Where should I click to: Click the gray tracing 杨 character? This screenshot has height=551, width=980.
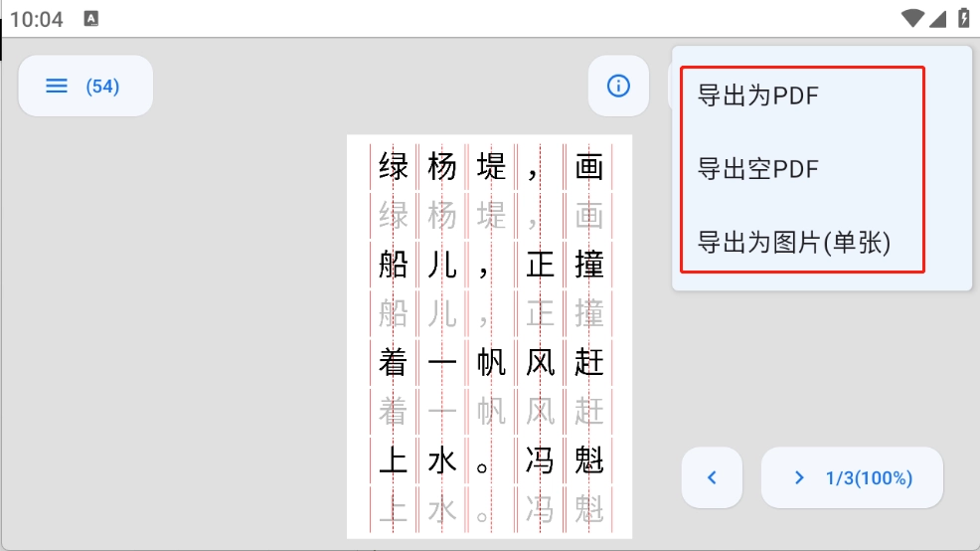pos(442,216)
